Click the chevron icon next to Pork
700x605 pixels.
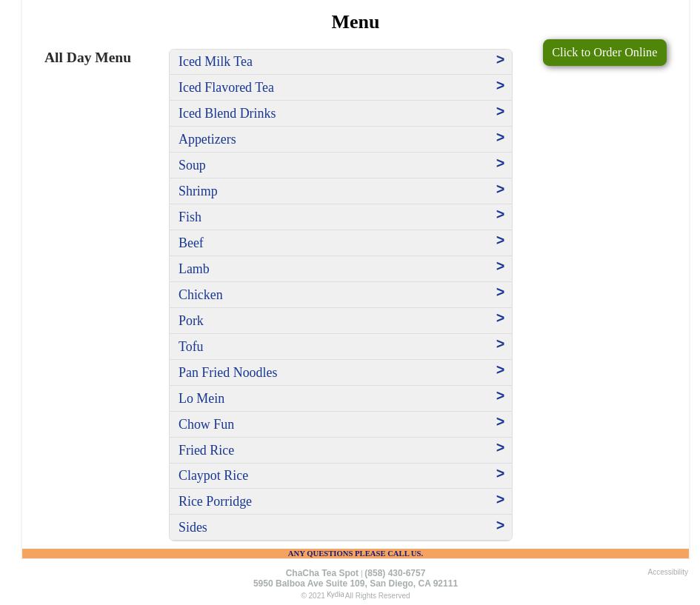tap(500, 318)
